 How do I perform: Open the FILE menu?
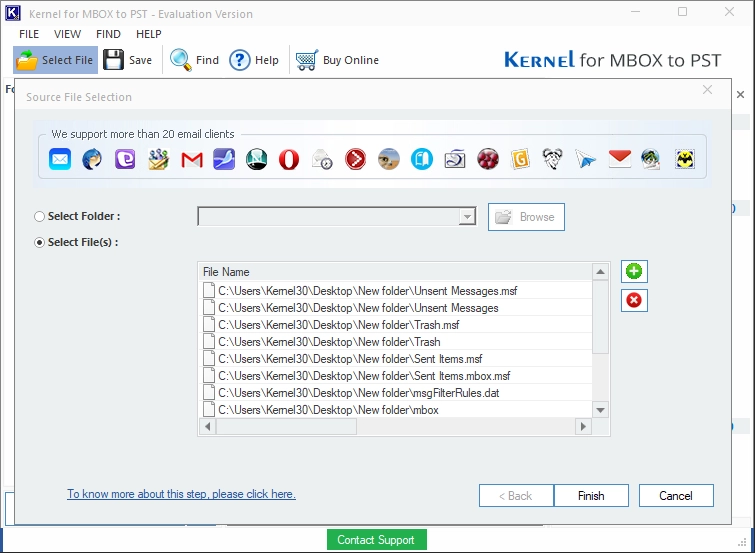[x=29, y=34]
